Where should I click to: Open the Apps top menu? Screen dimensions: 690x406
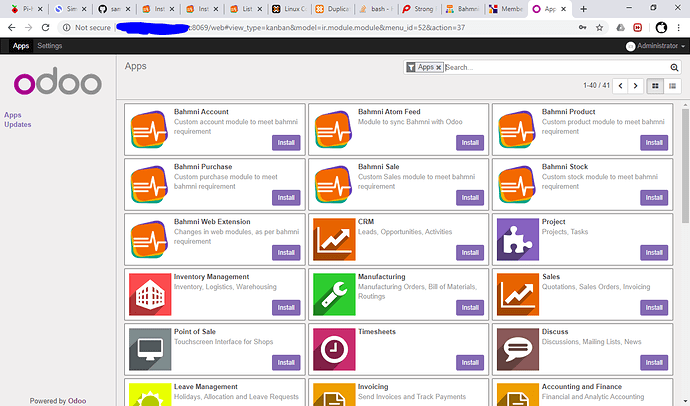click(x=21, y=46)
